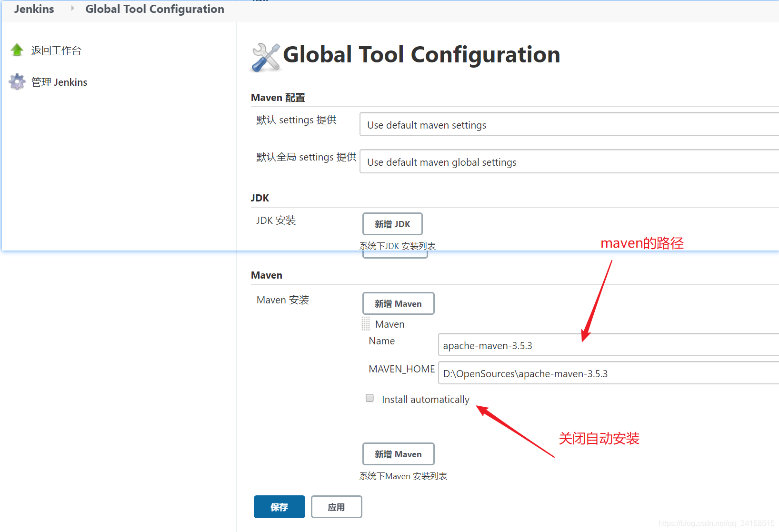Open the Global Tool Configuration breadcrumb

pyautogui.click(x=155, y=9)
